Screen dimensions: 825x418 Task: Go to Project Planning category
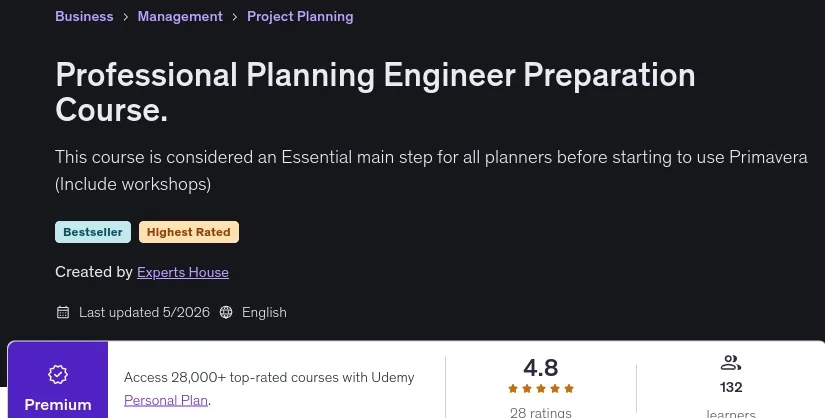[x=300, y=16]
